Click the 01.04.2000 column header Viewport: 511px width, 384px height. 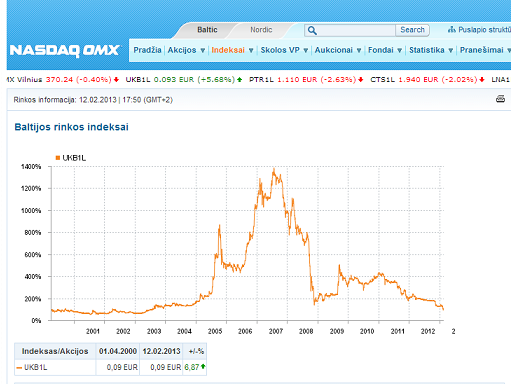(118, 351)
